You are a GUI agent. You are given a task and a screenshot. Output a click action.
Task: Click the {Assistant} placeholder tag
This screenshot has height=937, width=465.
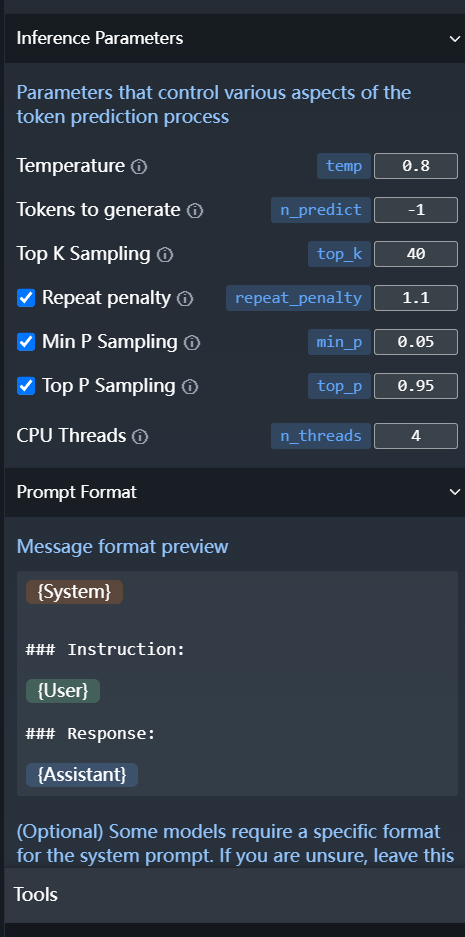[x=82, y=775]
